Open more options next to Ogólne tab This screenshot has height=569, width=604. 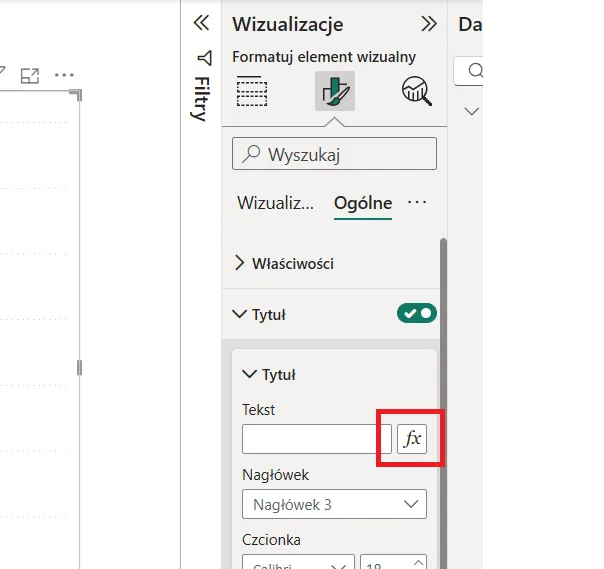417,203
